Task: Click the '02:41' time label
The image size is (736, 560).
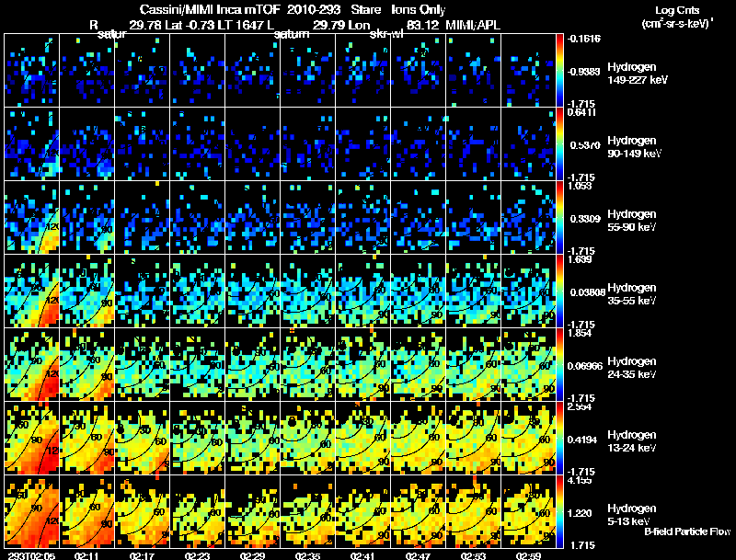Action: click(x=362, y=555)
